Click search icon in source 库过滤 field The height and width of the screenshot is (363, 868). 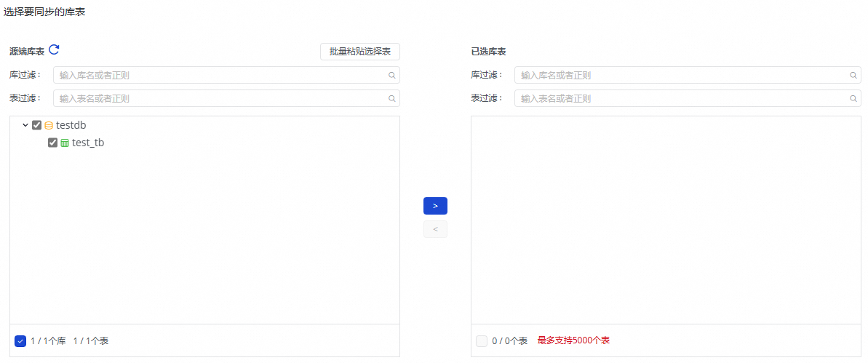[x=392, y=75]
